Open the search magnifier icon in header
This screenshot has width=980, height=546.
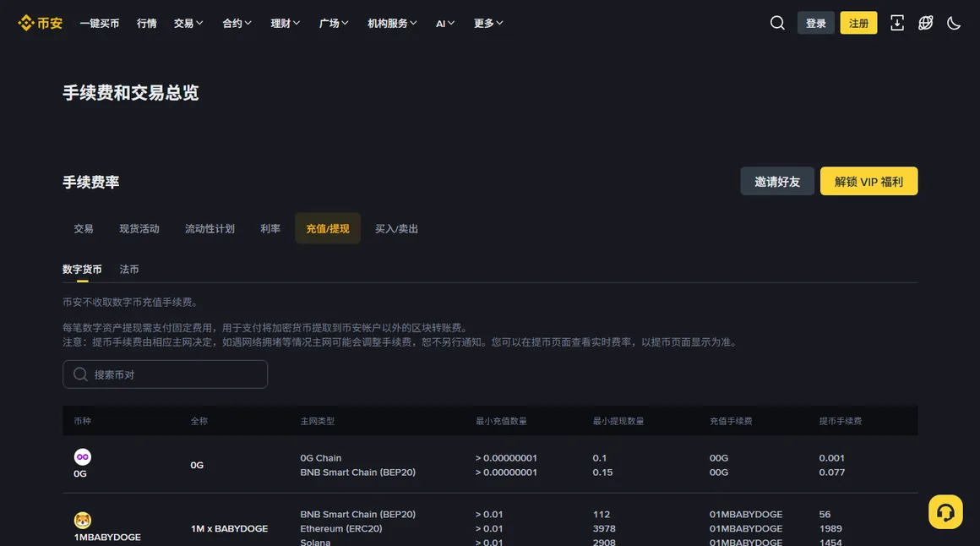pyautogui.click(x=777, y=23)
